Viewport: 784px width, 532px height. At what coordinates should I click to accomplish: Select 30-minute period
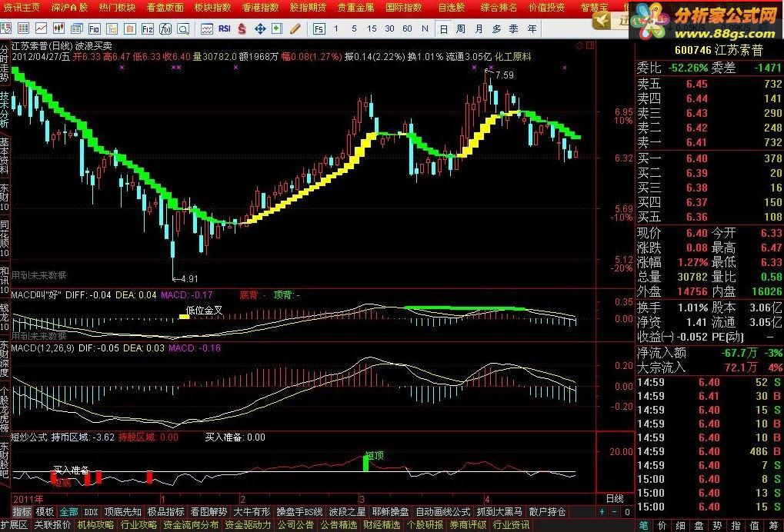click(x=389, y=28)
